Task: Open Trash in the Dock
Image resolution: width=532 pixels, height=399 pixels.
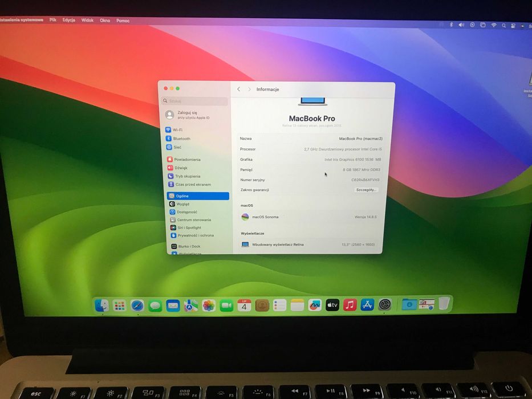Action: 444,303
